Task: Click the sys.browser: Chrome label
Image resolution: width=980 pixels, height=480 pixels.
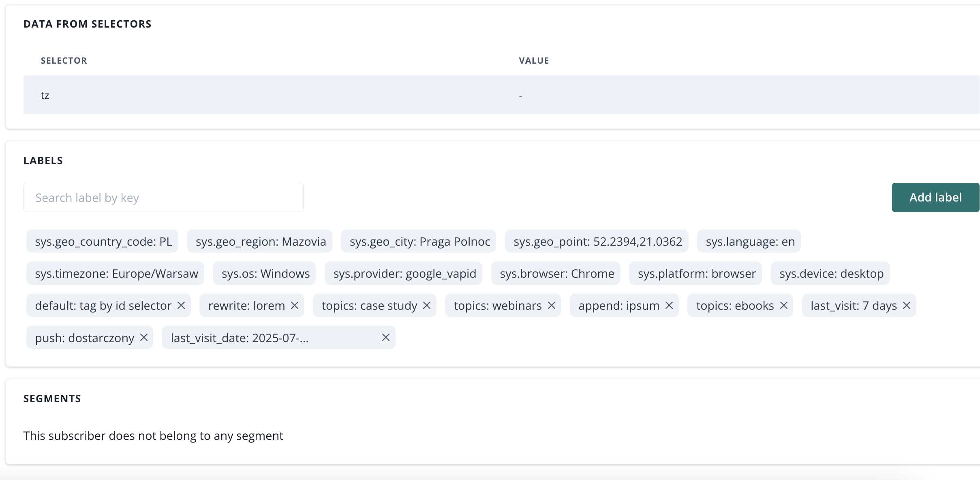Action: (x=556, y=274)
